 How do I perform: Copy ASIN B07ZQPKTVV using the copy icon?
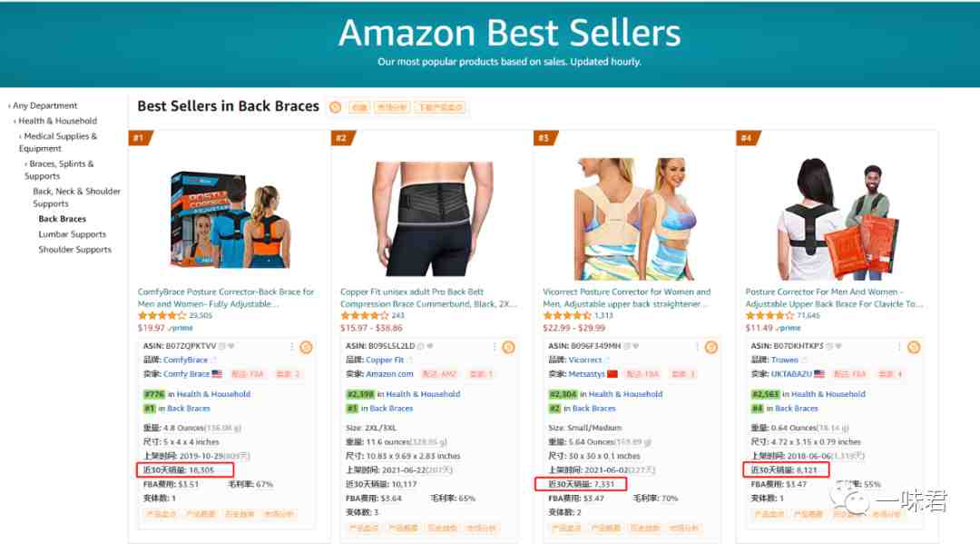222,346
